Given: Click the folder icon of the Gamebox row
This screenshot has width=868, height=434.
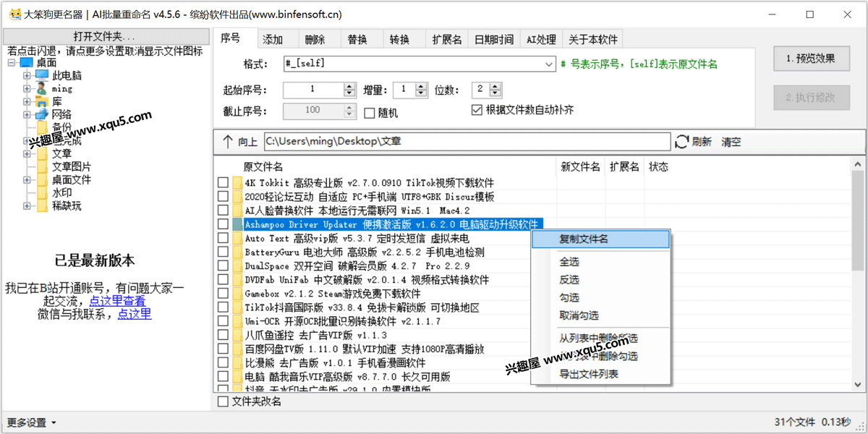Looking at the screenshot, I should [x=237, y=294].
